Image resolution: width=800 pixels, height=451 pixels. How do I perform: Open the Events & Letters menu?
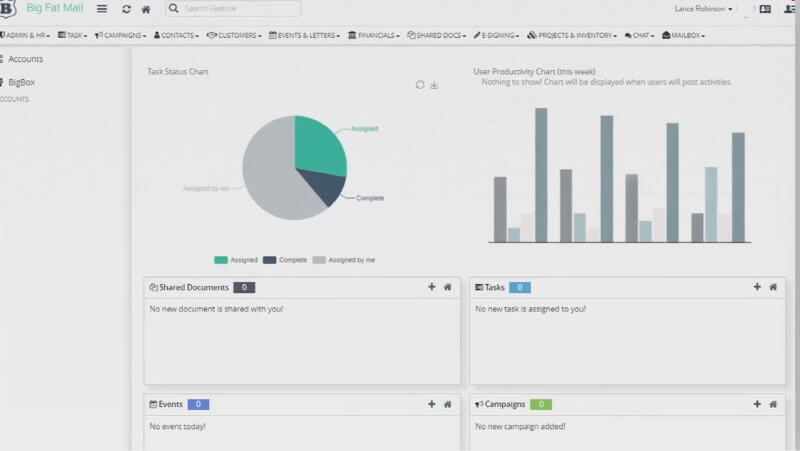click(x=305, y=35)
